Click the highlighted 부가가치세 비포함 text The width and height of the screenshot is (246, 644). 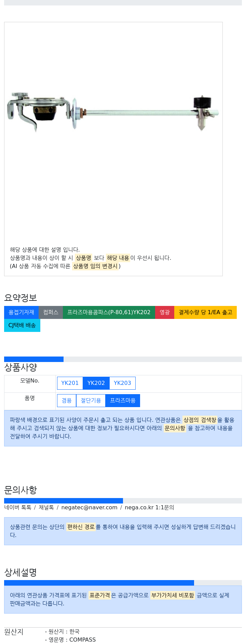173,595
